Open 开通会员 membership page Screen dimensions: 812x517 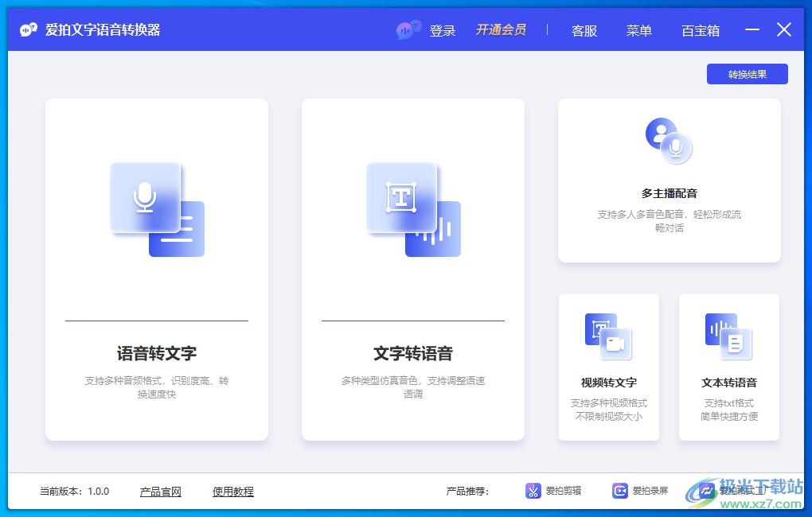tap(501, 30)
